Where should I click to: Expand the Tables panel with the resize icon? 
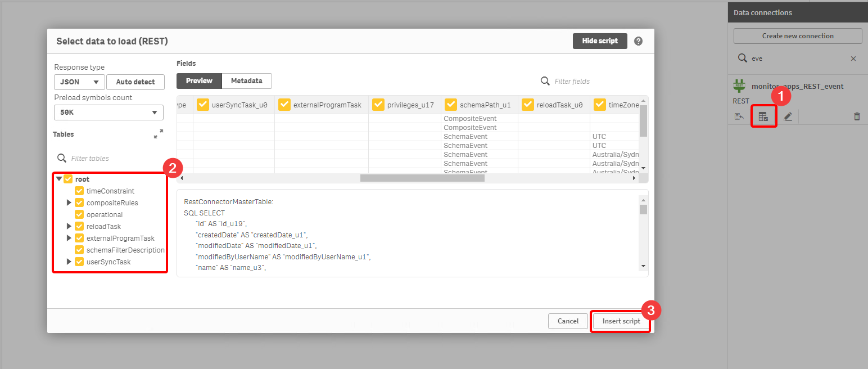pos(158,134)
